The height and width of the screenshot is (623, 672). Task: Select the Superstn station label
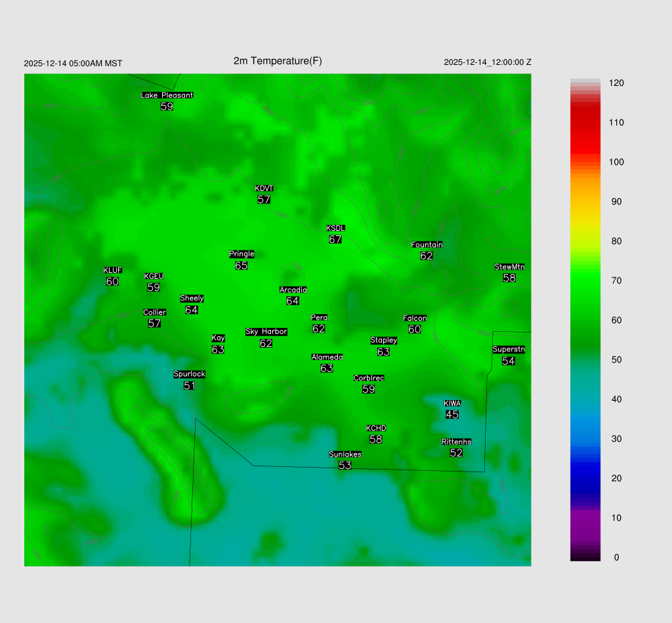coord(508,350)
